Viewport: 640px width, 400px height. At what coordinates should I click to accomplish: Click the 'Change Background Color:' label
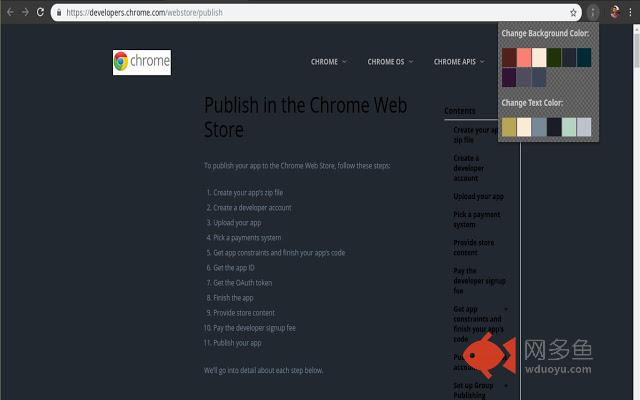545,33
